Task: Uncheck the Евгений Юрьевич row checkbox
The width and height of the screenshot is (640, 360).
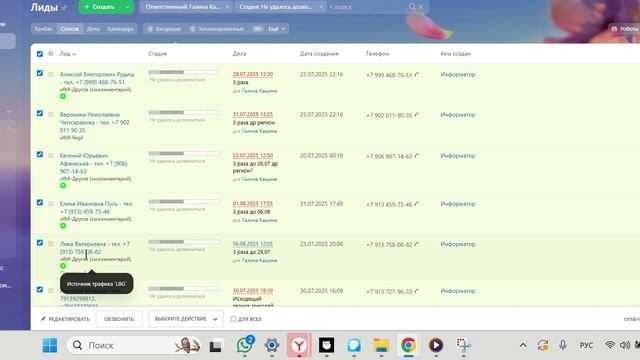Action: pos(40,154)
